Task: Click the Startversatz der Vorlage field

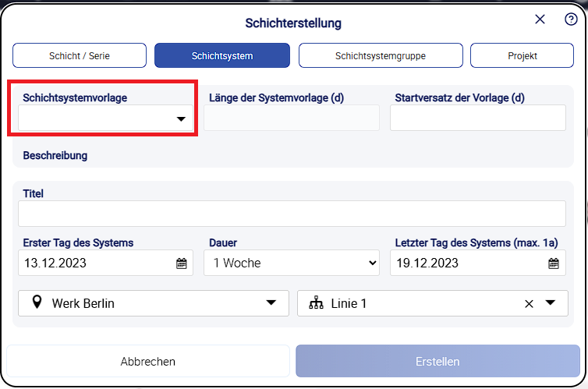Action: tap(477, 118)
